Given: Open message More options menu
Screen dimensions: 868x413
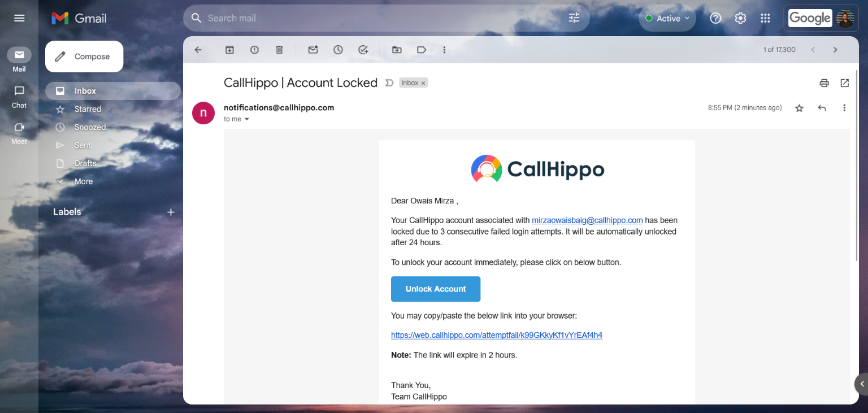Looking at the screenshot, I should tap(844, 108).
